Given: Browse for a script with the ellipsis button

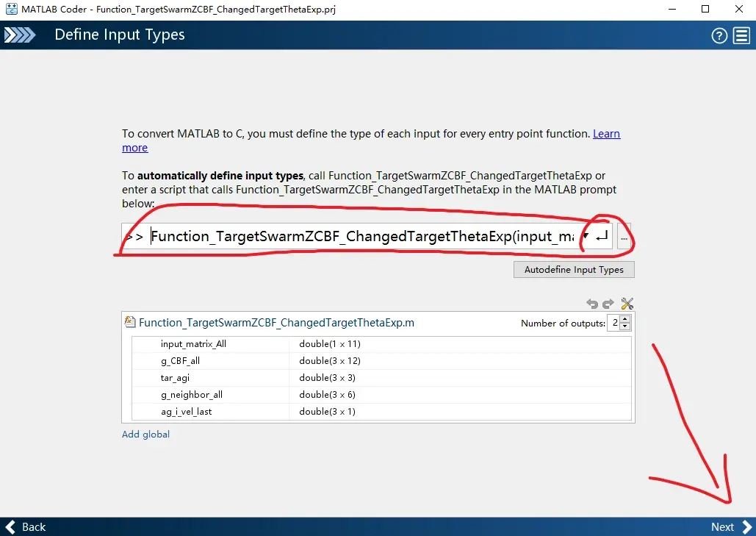Looking at the screenshot, I should click(x=624, y=237).
